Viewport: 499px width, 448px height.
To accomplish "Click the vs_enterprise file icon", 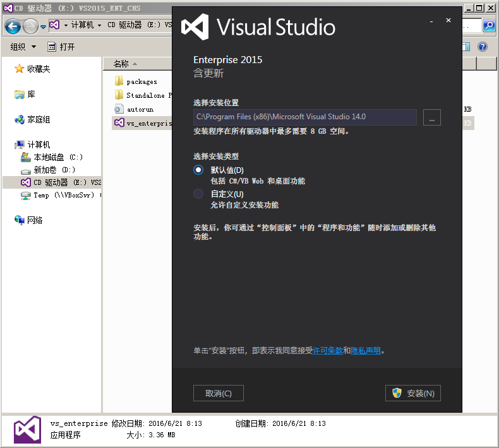I will [119, 122].
